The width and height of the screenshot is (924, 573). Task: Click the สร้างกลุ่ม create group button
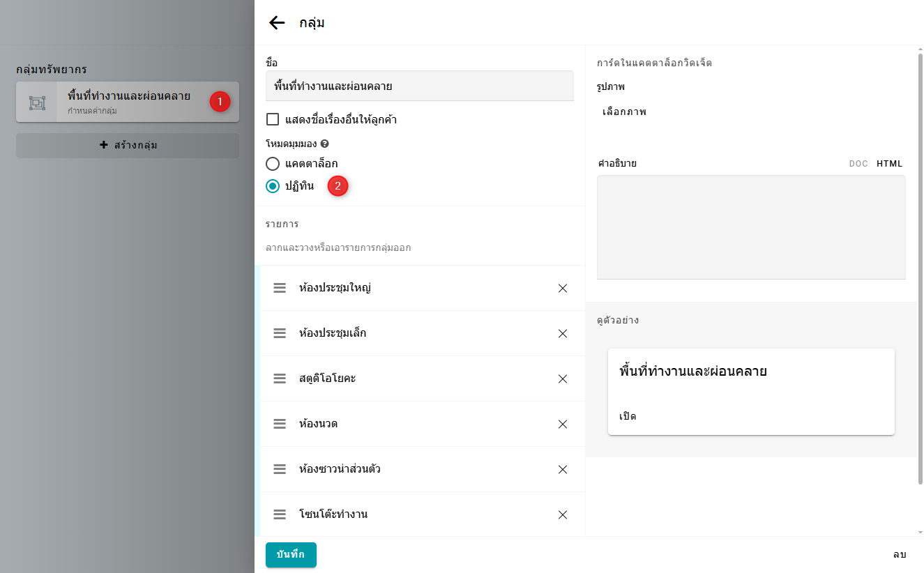(128, 145)
